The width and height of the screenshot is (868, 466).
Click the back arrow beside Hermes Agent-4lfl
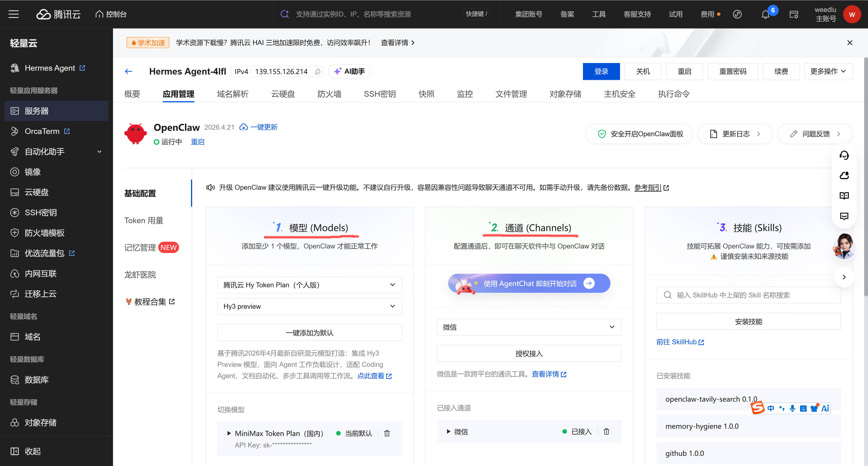pos(128,71)
